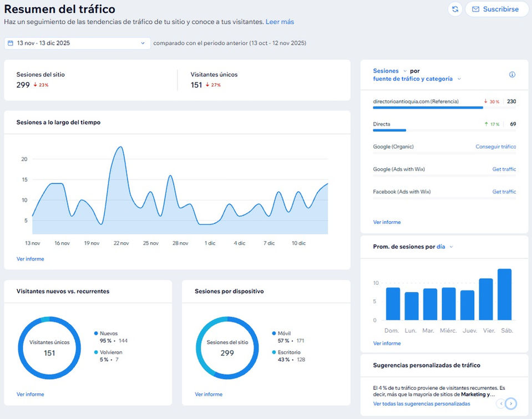Viewport: 532px width, 419px height.
Task: Click the Móvil legend dot
Action: [274, 333]
